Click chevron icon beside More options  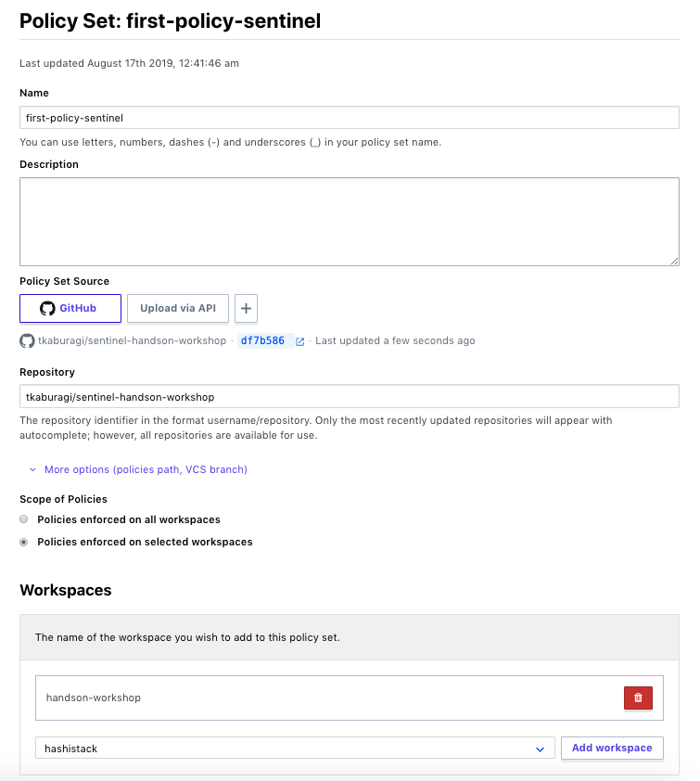tap(32, 470)
